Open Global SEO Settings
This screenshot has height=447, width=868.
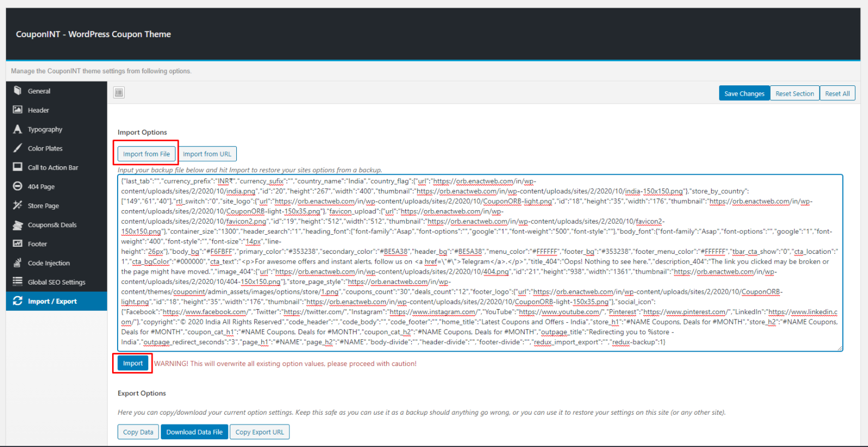tap(56, 282)
